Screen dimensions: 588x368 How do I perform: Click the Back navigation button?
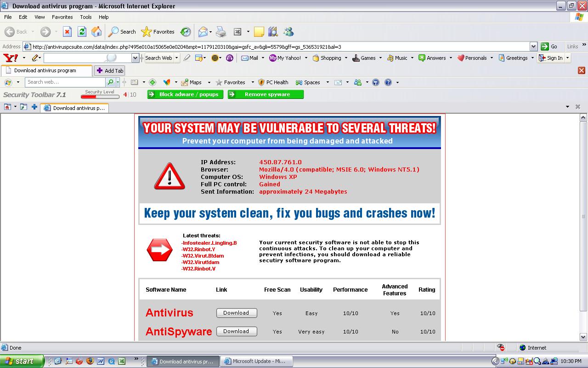click(17, 32)
